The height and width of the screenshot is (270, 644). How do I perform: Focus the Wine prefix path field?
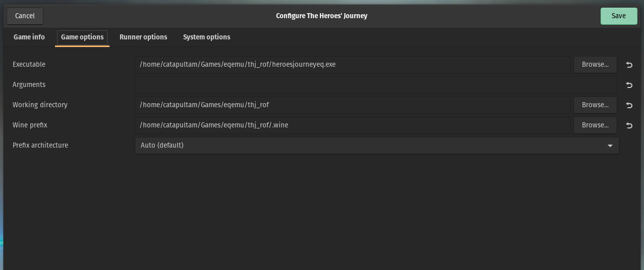pos(352,125)
